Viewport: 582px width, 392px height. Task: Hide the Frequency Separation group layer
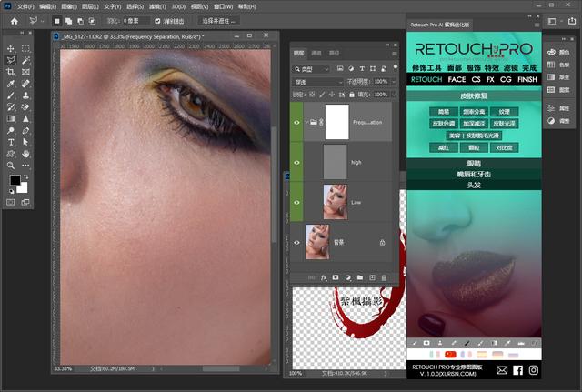296,122
